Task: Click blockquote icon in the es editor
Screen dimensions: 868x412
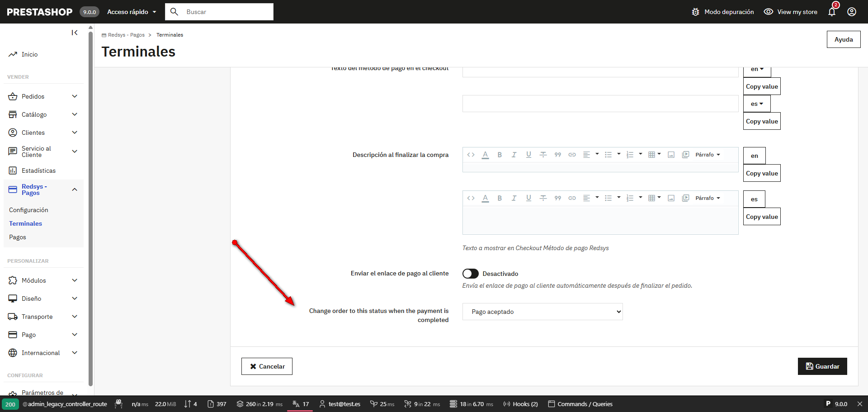Action: point(557,198)
